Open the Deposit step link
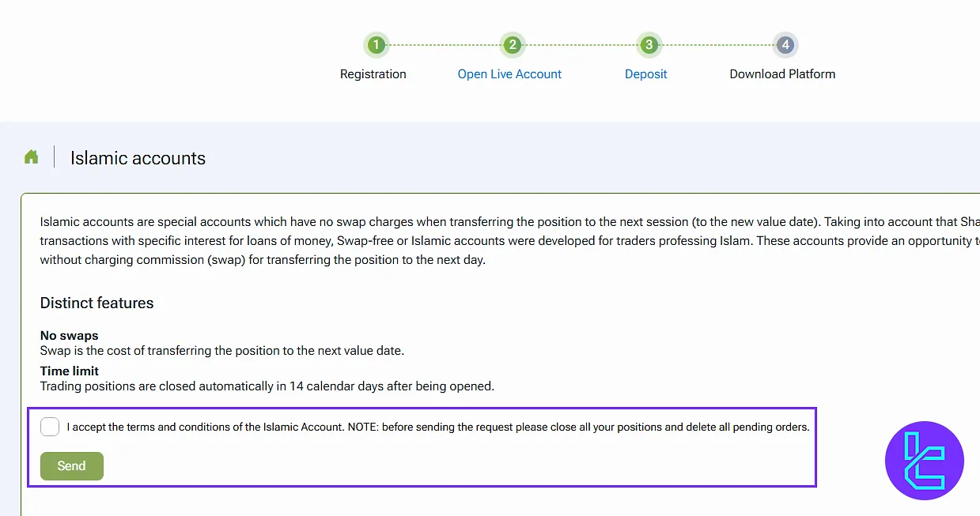 point(646,74)
